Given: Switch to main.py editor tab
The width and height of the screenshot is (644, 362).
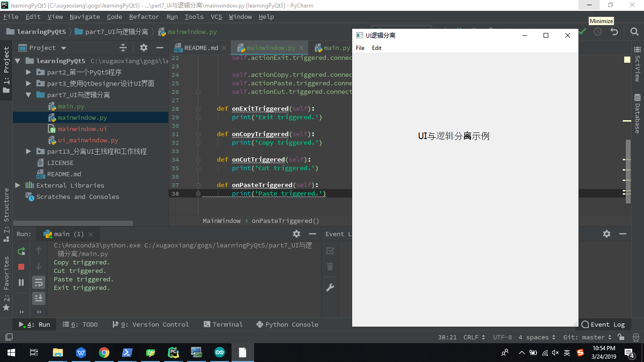Looking at the screenshot, I should tap(337, 48).
